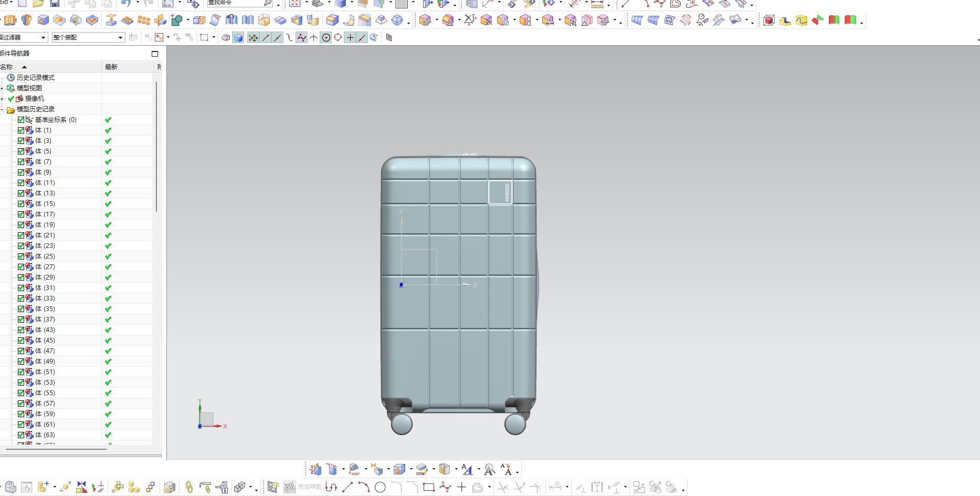Viewport: 980px width, 496px height.
Task: Click the sketch Arc tool icon
Action: pyautogui.click(x=364, y=487)
